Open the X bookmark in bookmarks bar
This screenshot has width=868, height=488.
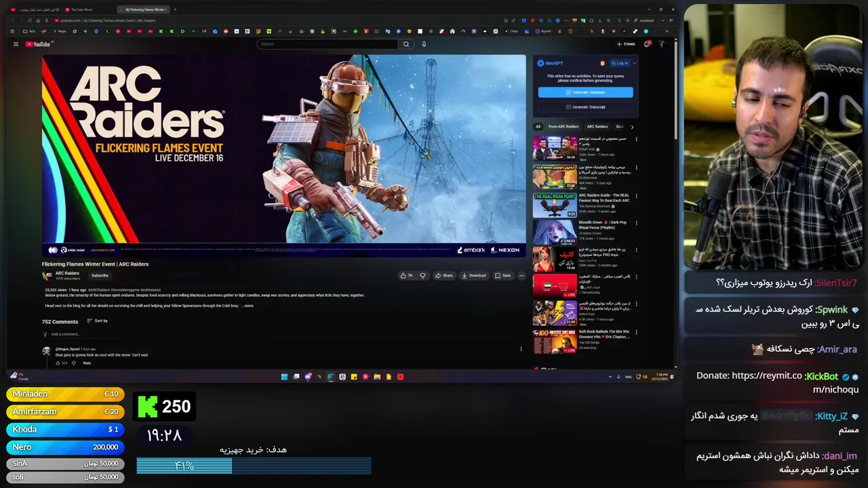tap(106, 31)
